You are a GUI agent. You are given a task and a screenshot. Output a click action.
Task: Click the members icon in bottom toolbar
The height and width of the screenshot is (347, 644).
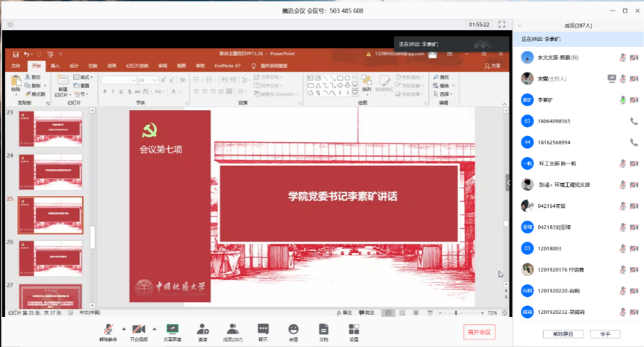(x=232, y=329)
